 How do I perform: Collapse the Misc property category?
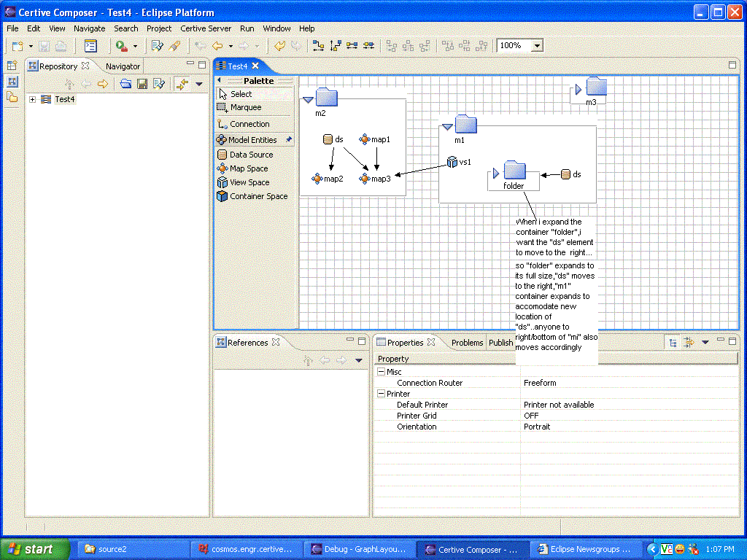coord(381,371)
